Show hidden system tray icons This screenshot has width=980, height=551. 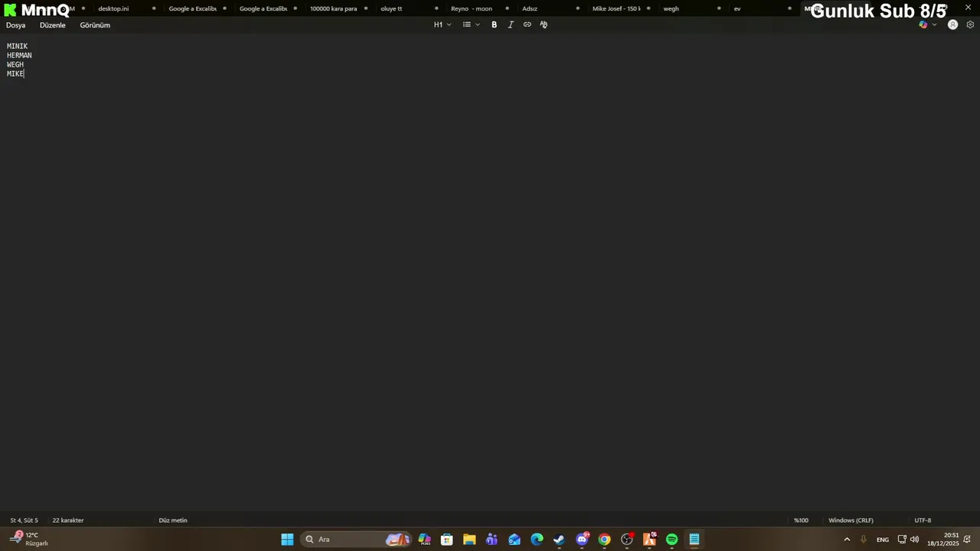point(847,540)
